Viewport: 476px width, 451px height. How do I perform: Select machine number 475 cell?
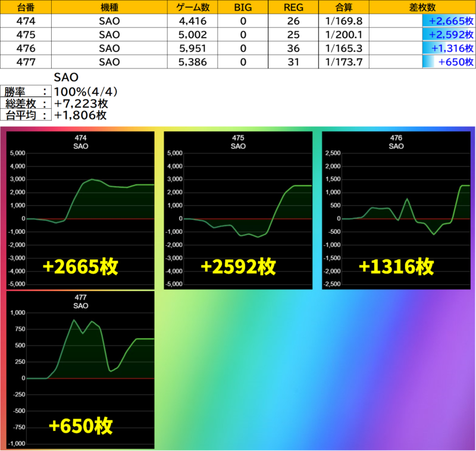26,35
